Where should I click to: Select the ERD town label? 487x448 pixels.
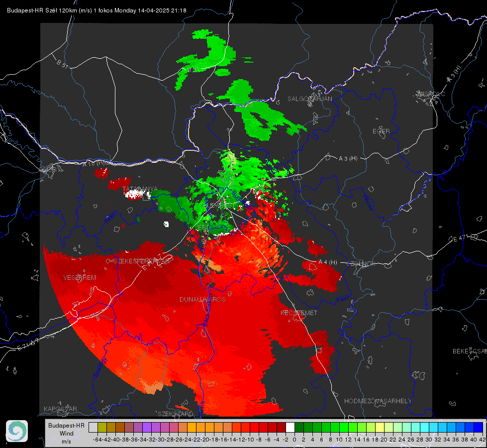point(204,227)
